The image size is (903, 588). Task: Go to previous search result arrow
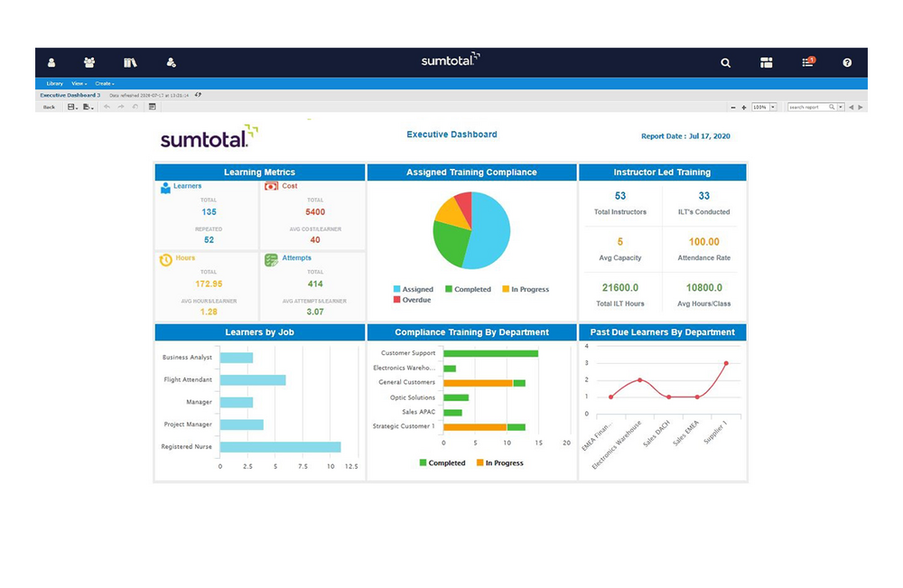point(852,107)
